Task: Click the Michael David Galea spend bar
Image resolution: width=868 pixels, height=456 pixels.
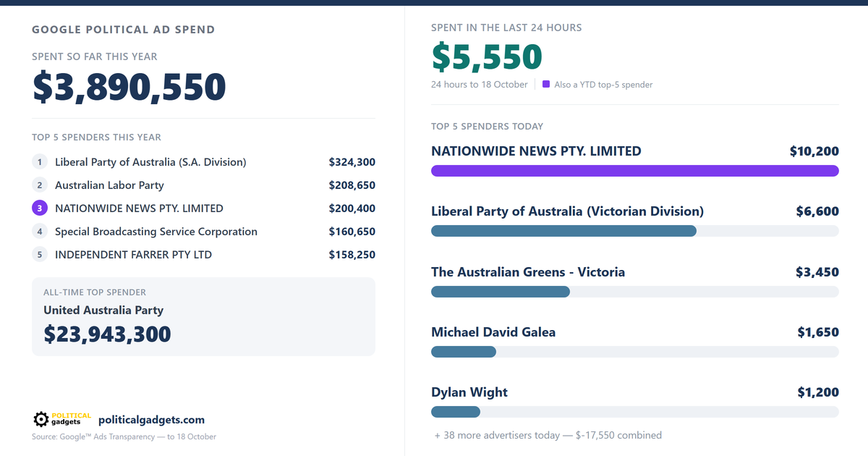Action: click(464, 352)
